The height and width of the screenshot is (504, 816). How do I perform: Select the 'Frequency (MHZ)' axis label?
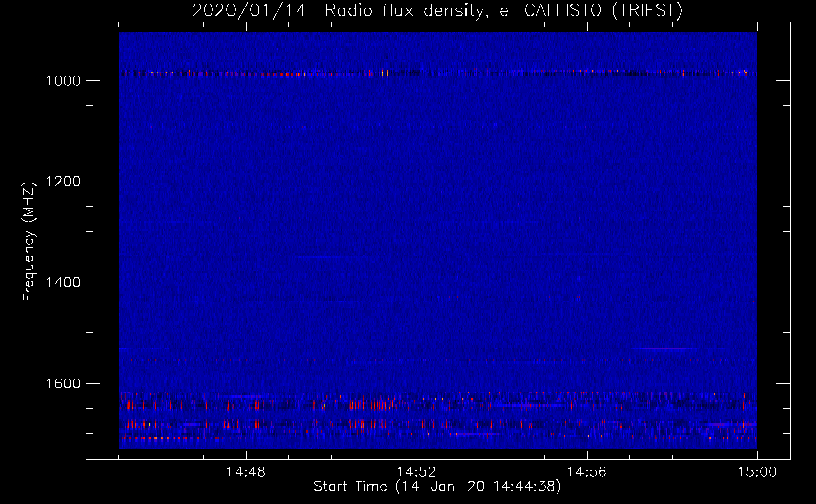29,242
